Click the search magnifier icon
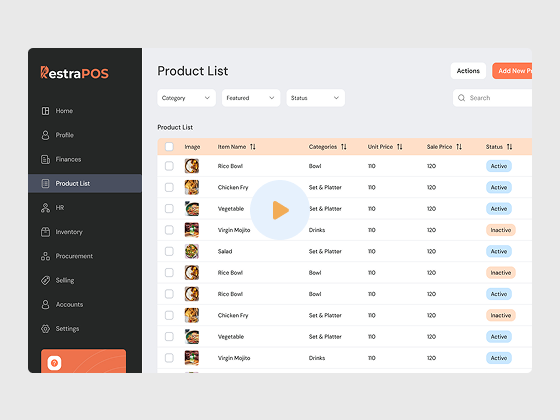 pos(461,98)
